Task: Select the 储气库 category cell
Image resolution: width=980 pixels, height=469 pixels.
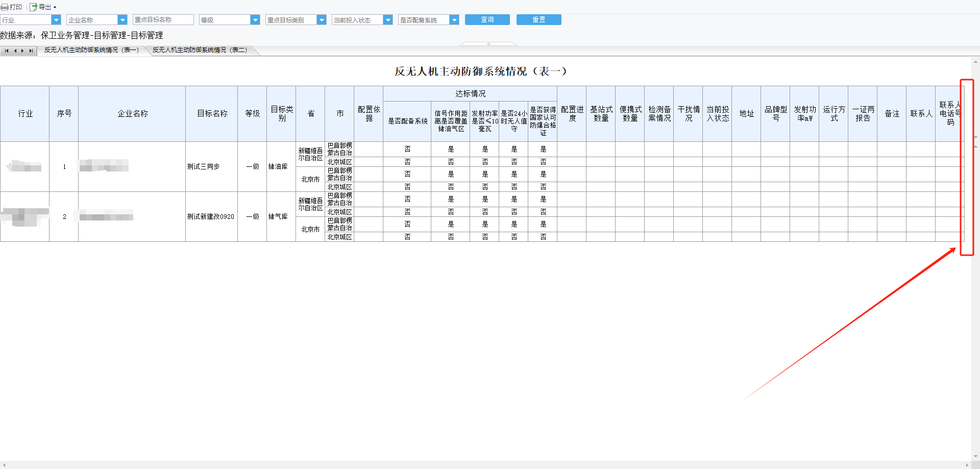Action: [281, 217]
